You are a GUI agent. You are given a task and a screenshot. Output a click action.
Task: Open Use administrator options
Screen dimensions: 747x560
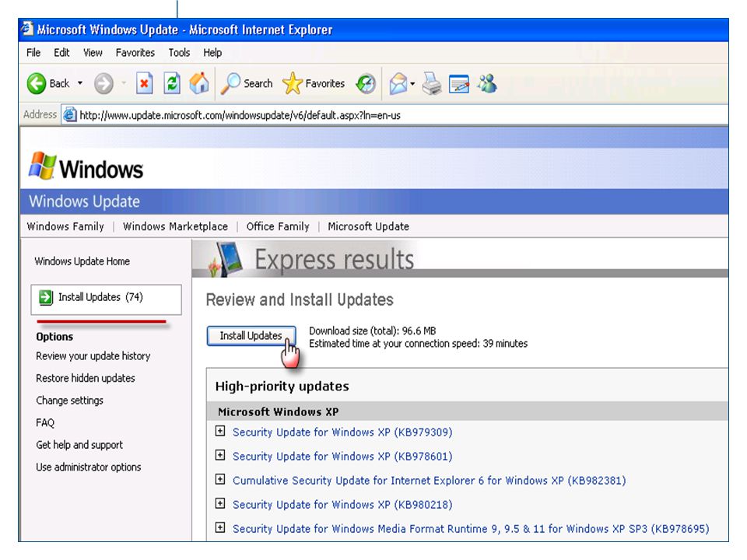pyautogui.click(x=88, y=467)
